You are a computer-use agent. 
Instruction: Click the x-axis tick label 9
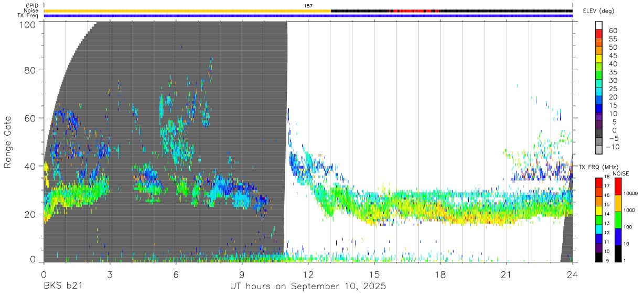click(x=242, y=274)
